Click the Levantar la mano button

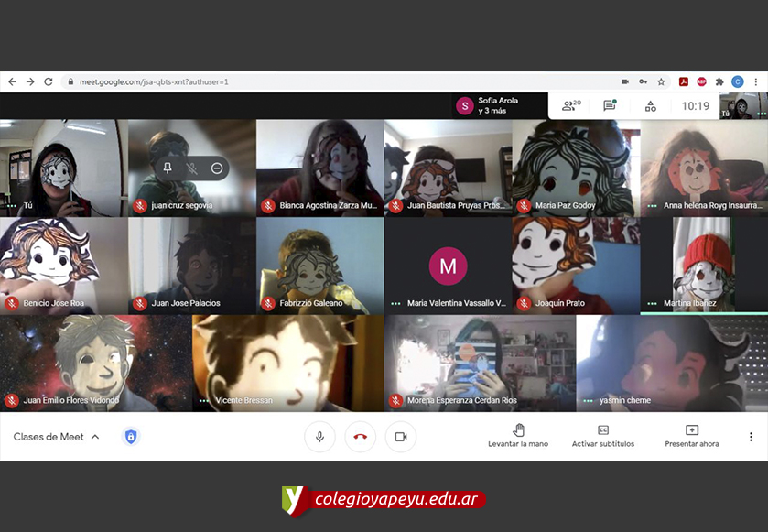pos(518,436)
